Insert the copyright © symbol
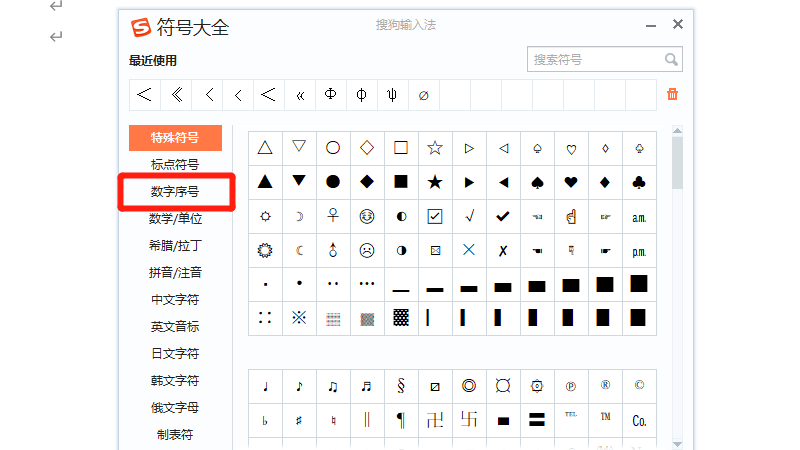The width and height of the screenshot is (800, 450). (639, 386)
